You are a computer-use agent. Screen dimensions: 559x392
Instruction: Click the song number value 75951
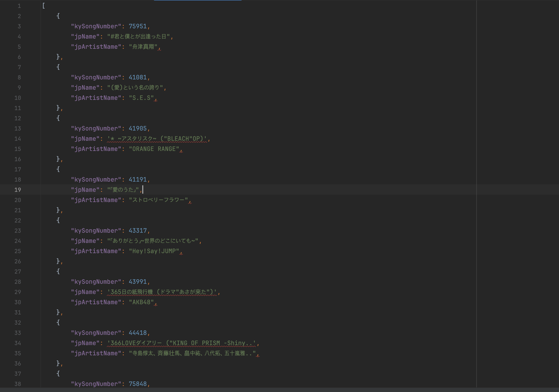tap(138, 26)
